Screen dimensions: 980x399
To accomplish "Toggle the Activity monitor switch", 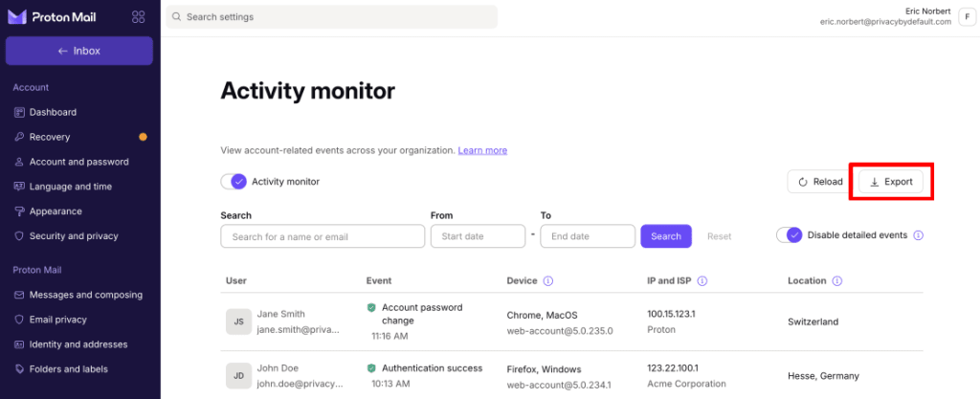I will point(234,182).
